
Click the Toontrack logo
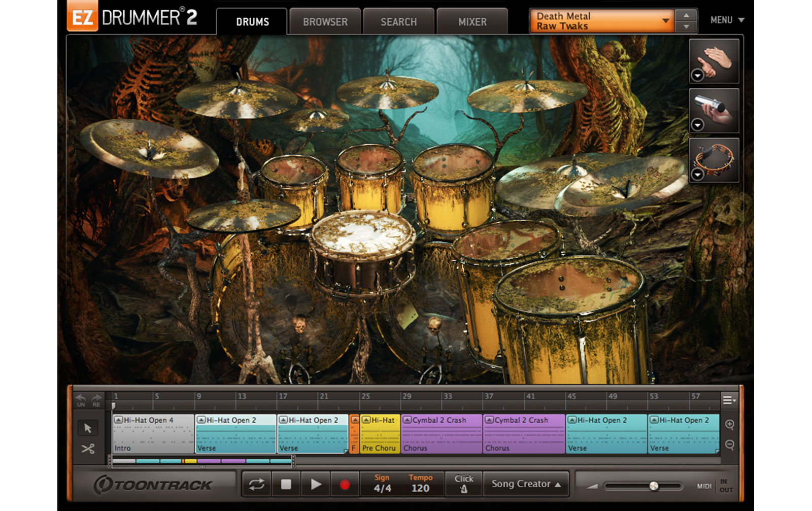153,485
